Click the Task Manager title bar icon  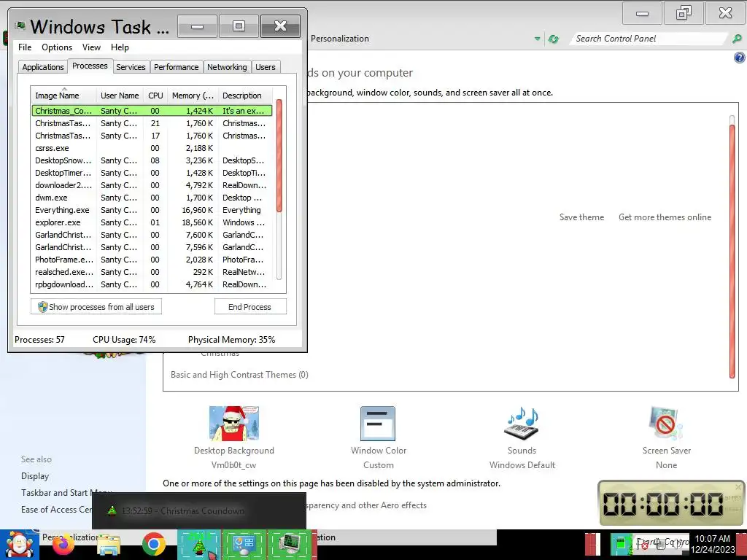pos(20,26)
